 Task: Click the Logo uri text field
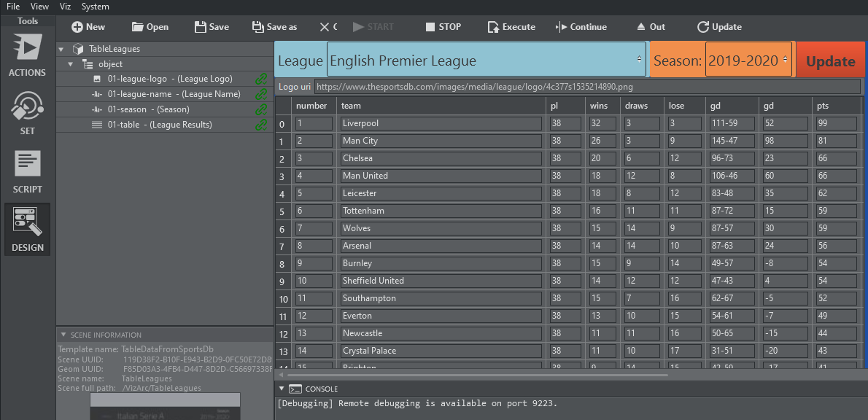587,87
